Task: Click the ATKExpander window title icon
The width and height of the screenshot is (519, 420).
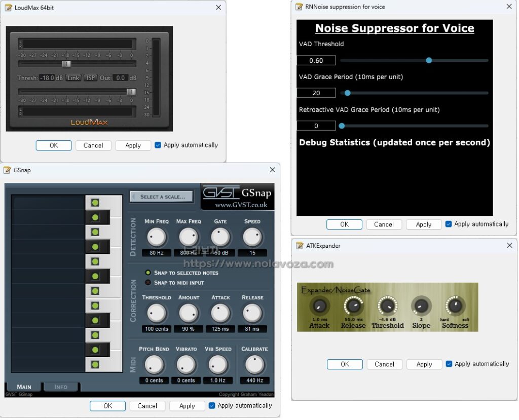Action: tap(300, 246)
